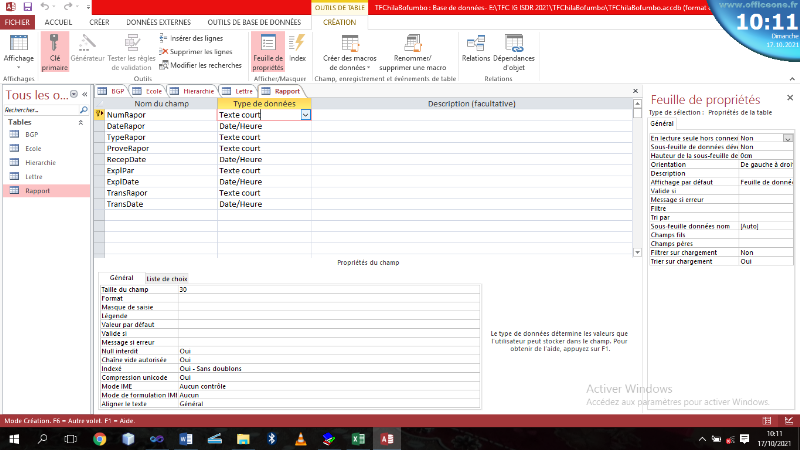Image resolution: width=800 pixels, height=450 pixels.
Task: Open the Index panel from the ribbon
Action: [297, 50]
